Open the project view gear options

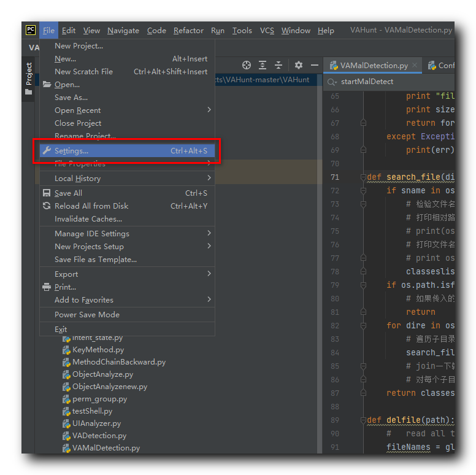tap(299, 65)
